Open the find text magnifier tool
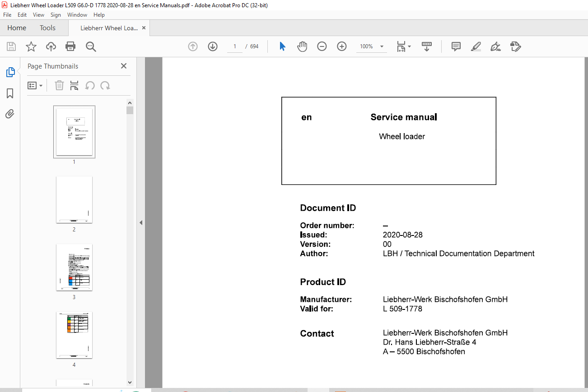This screenshot has width=588, height=392. (91, 46)
